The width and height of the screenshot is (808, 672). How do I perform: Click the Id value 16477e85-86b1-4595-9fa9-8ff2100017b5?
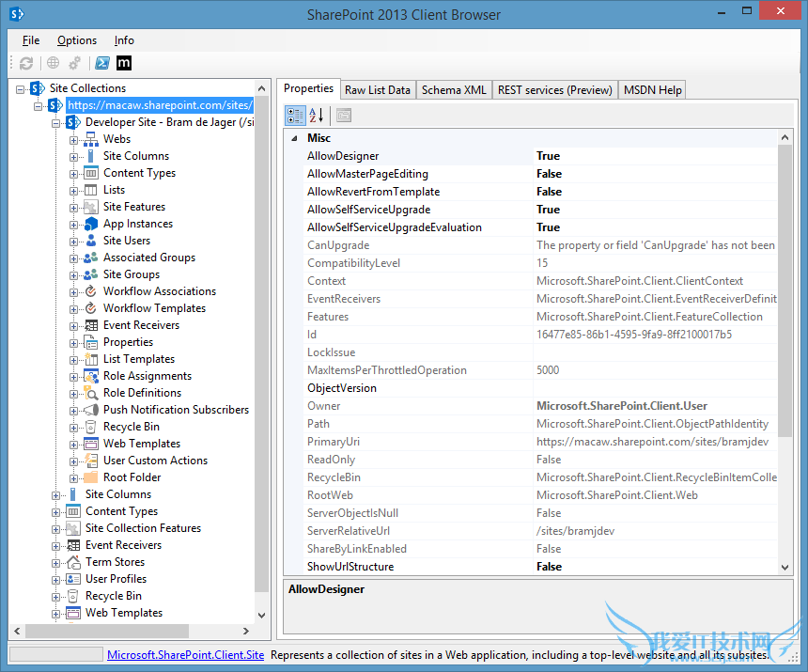(634, 335)
